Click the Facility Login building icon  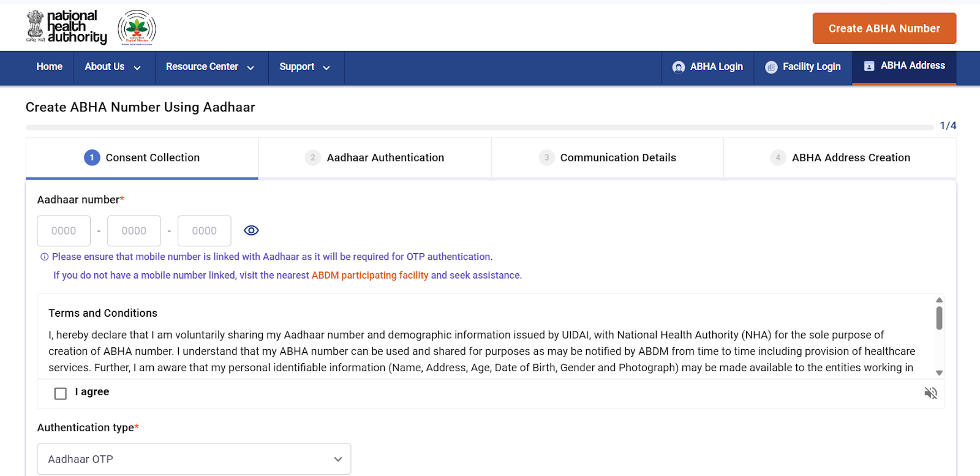pyautogui.click(x=771, y=67)
